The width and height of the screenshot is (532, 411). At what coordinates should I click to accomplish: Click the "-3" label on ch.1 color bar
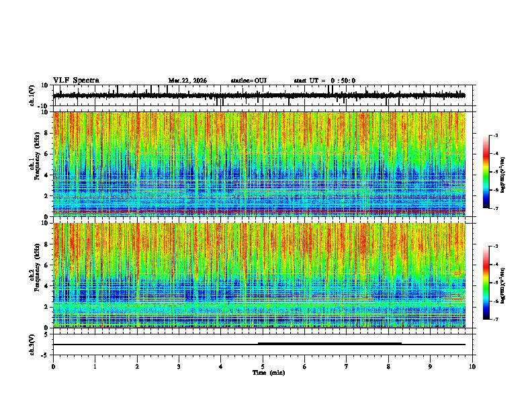pyautogui.click(x=496, y=135)
